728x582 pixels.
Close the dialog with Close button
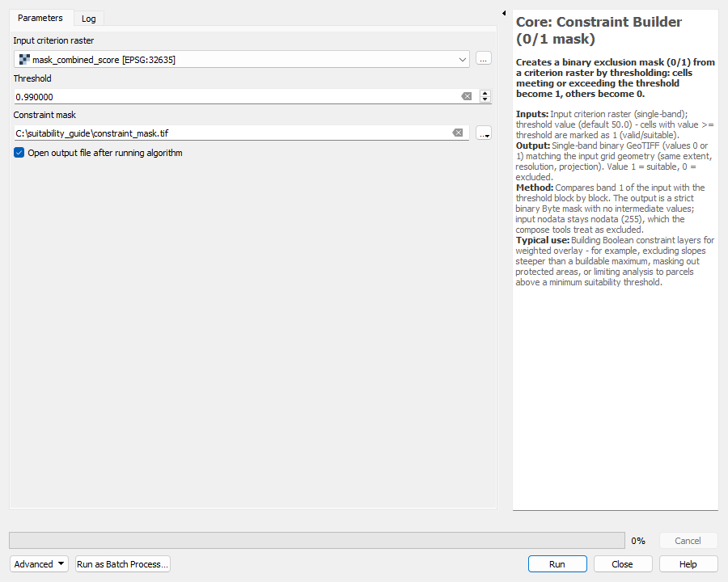click(623, 564)
